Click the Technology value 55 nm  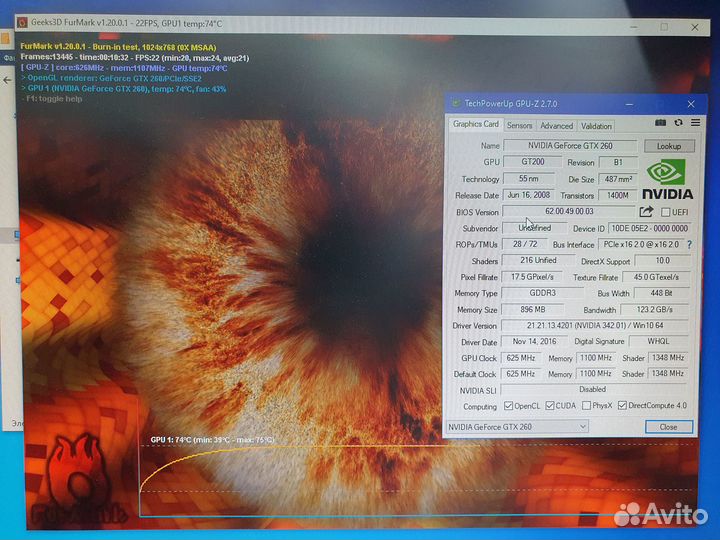(x=529, y=179)
